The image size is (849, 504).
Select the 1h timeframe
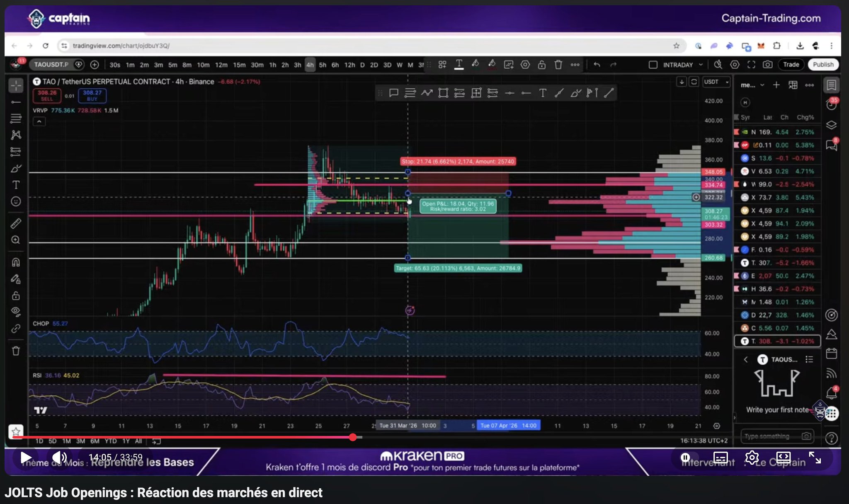[272, 65]
